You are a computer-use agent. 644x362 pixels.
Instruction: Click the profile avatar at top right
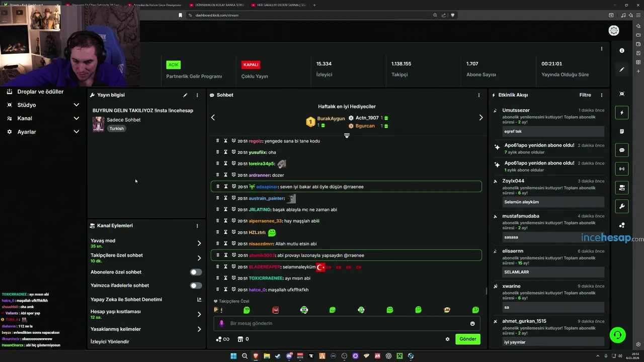click(x=614, y=31)
